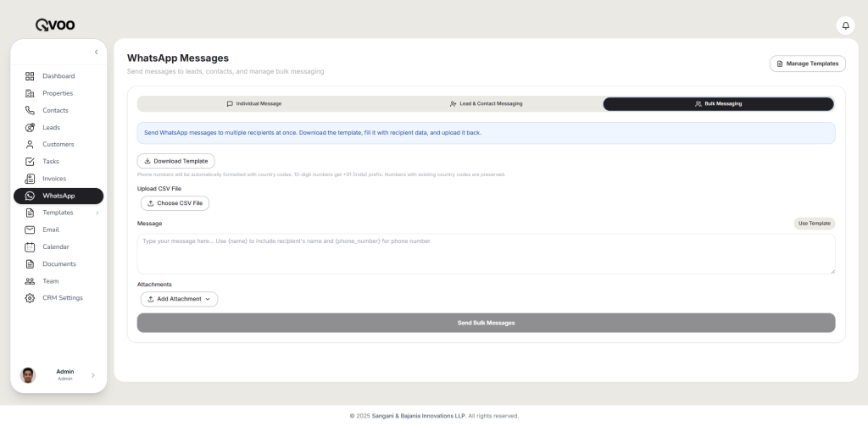The image size is (868, 426).
Task: Expand the Admin profile menu
Action: pyautogui.click(x=93, y=375)
